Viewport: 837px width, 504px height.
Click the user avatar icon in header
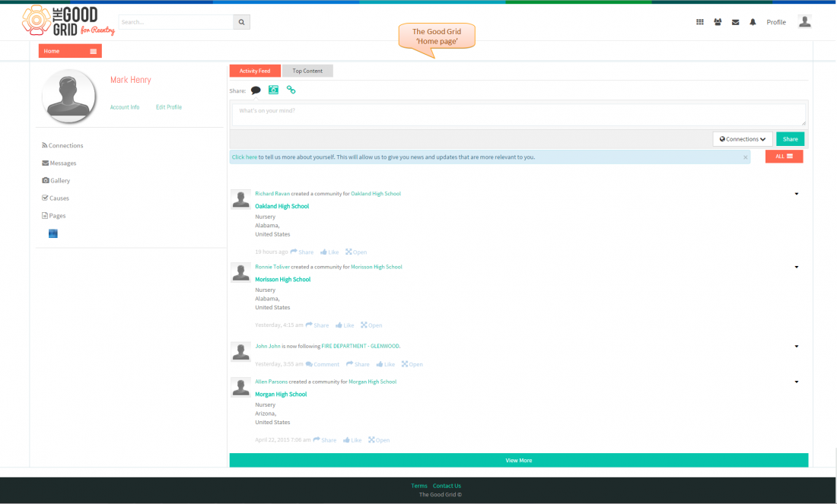point(804,21)
